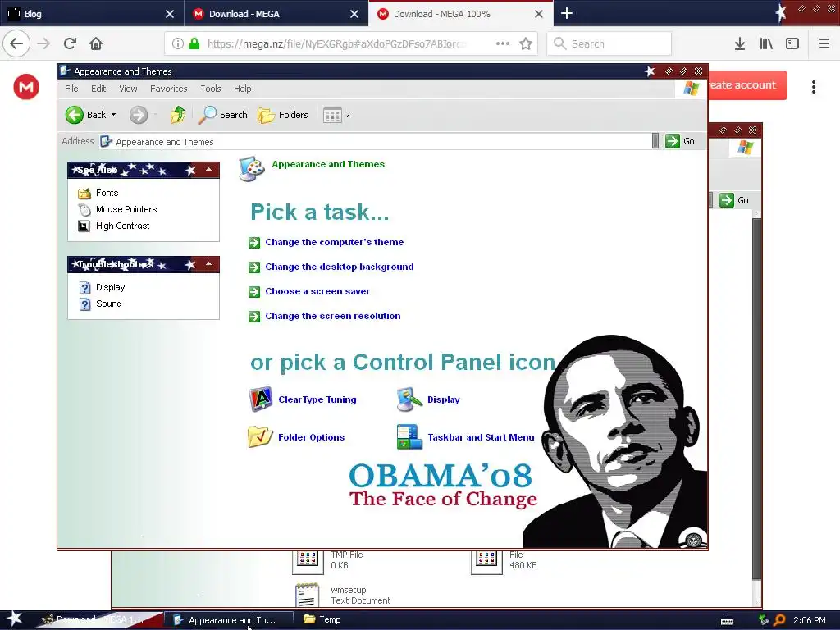Viewport: 840px width, 630px height.
Task: Bookmark this page with the star icon
Action: (x=526, y=43)
